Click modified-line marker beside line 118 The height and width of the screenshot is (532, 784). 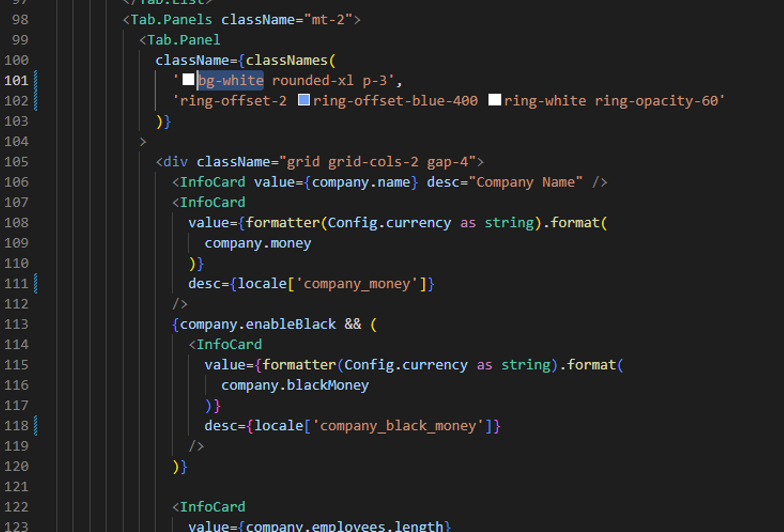point(36,426)
